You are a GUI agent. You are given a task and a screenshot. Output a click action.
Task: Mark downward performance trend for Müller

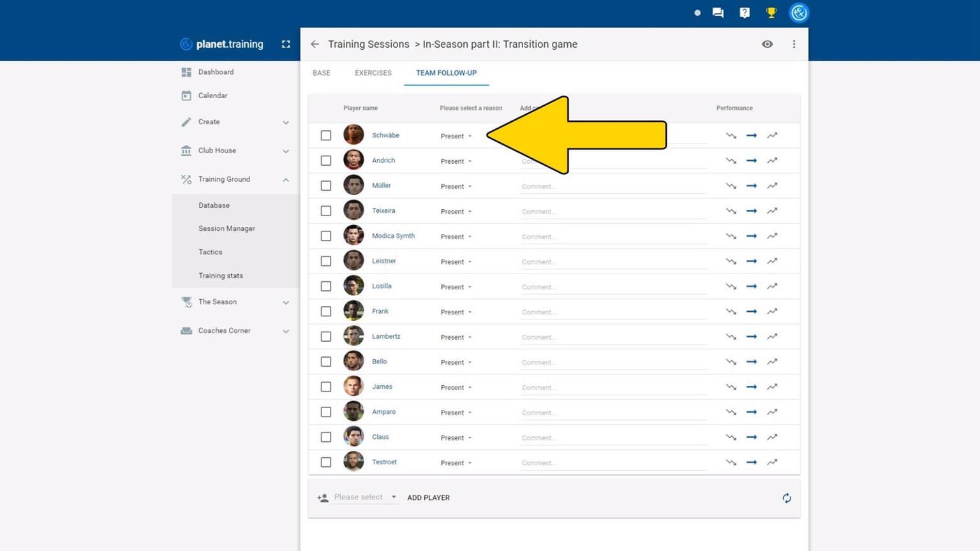tap(731, 186)
